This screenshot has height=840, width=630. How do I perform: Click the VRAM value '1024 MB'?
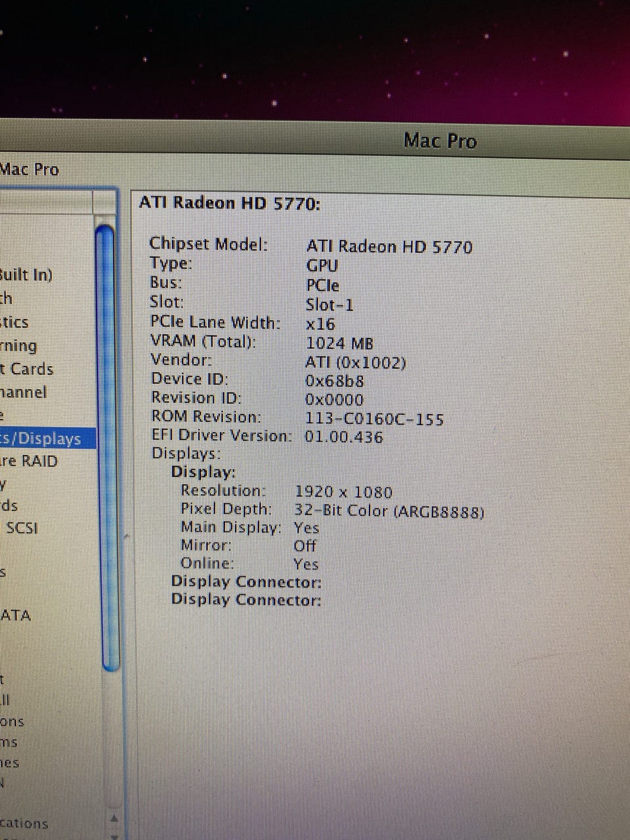point(339,343)
